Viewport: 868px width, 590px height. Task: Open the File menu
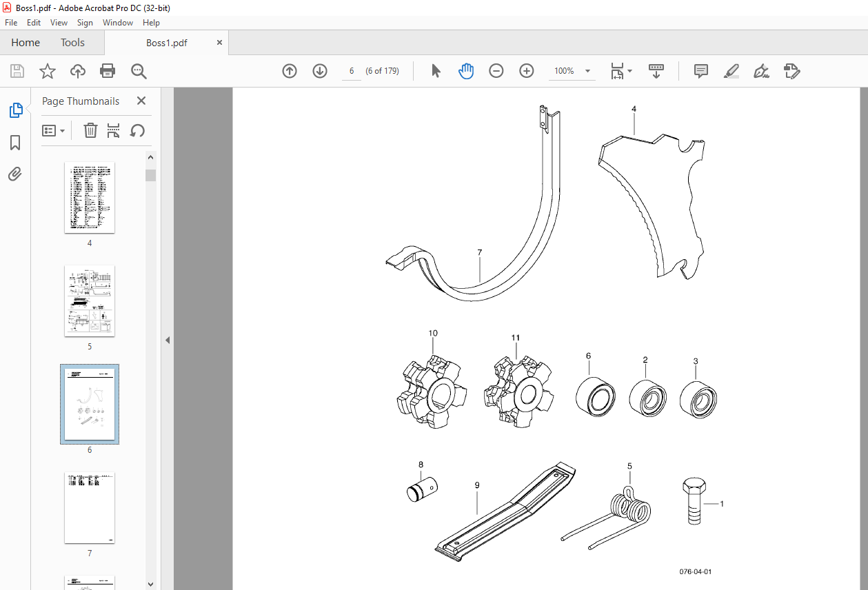[x=11, y=23]
